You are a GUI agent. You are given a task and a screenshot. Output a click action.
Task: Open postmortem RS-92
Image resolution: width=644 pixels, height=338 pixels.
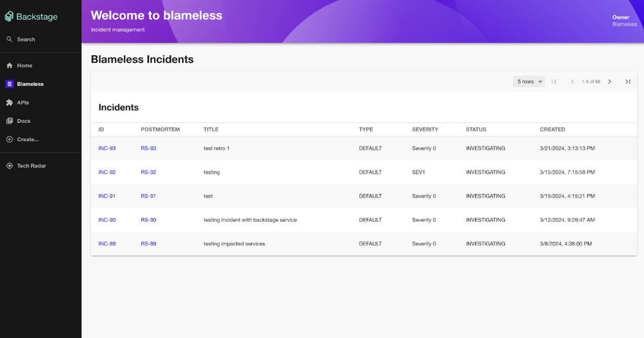tap(148, 172)
